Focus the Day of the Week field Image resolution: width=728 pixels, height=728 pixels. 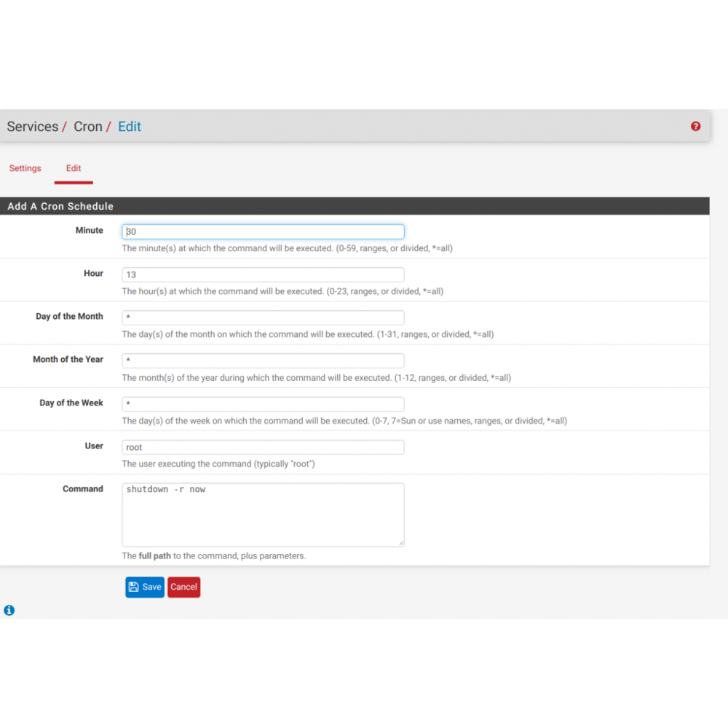[x=263, y=404]
